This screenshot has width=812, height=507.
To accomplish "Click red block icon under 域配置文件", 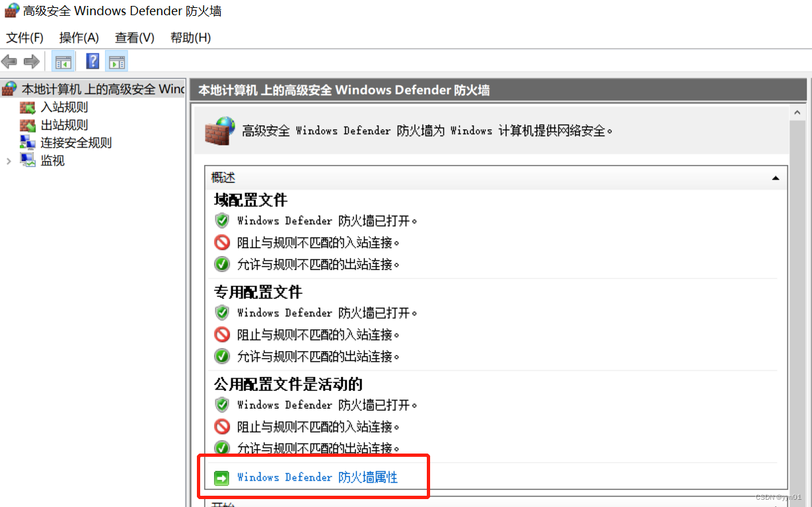I will (x=222, y=242).
